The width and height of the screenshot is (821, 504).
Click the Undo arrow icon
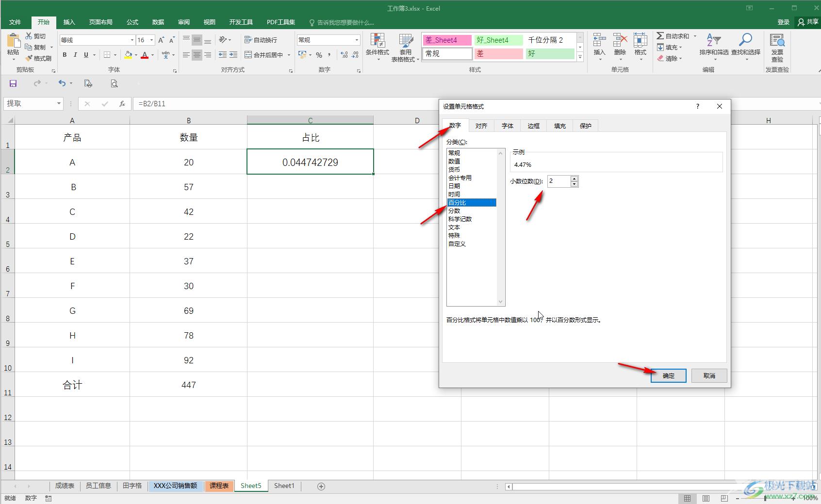[x=62, y=83]
